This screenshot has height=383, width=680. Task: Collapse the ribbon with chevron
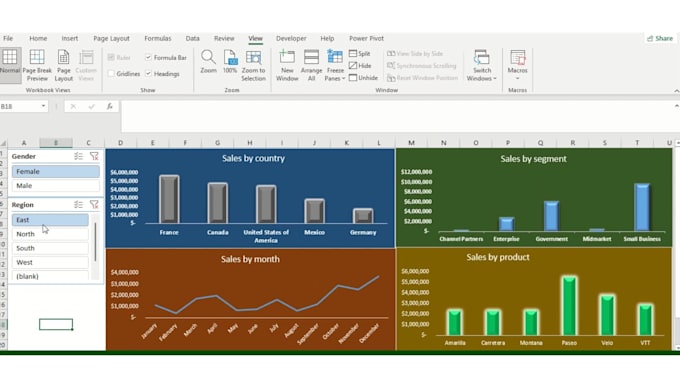(677, 91)
